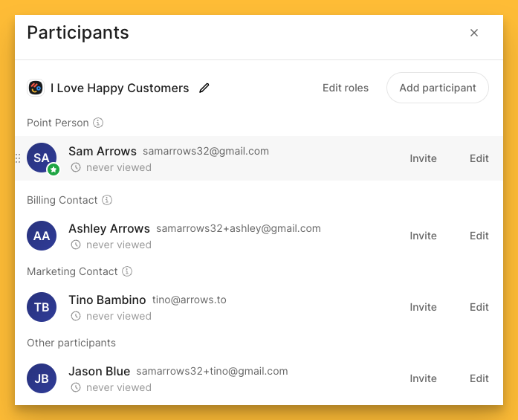The width and height of the screenshot is (518, 420).
Task: Edit Ashley Arrows' details
Action: [479, 236]
